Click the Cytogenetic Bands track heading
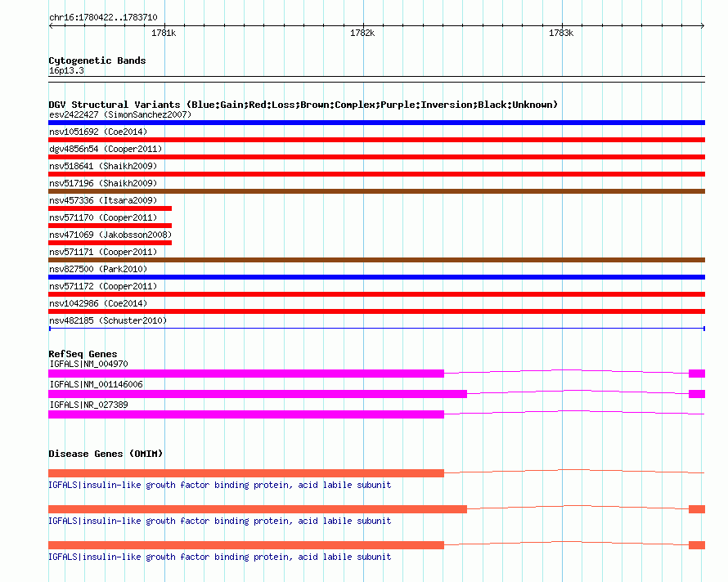Image resolution: width=728 pixels, height=582 pixels. (97, 60)
